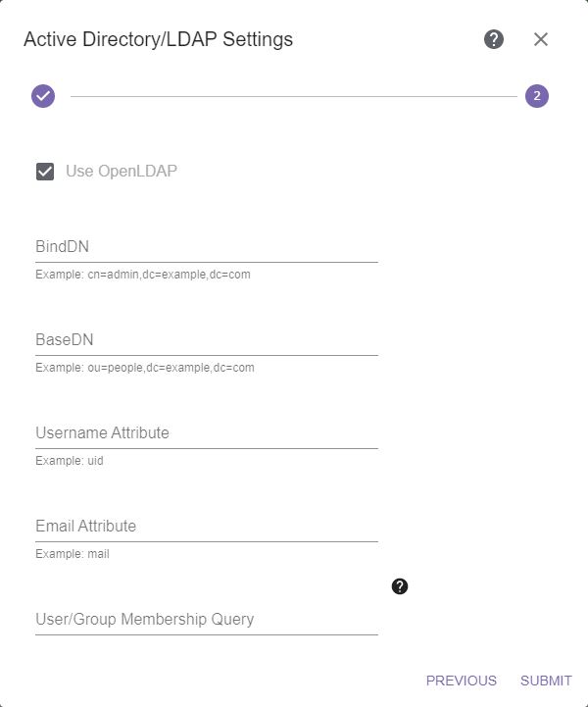This screenshot has height=707, width=588.
Task: Focus the BindDN input field
Action: click(207, 247)
